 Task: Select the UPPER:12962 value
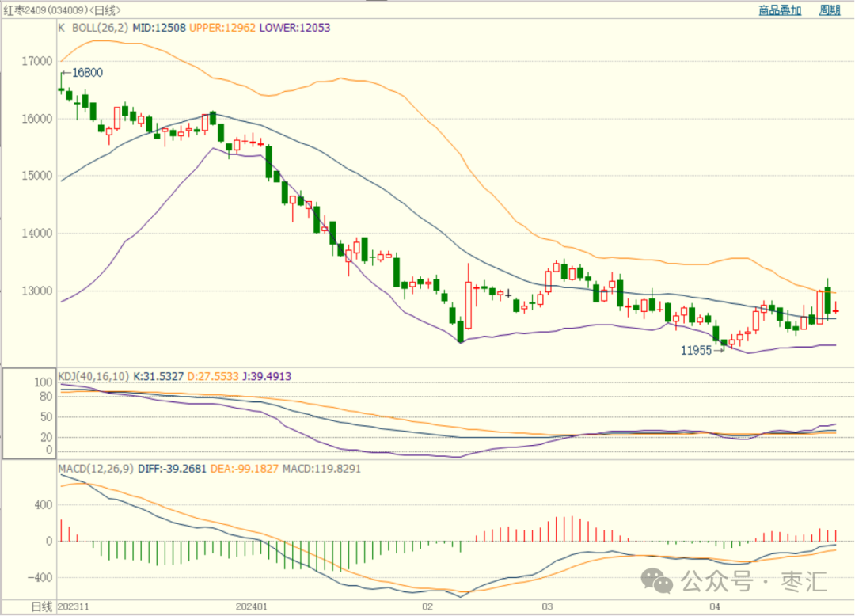(222, 28)
